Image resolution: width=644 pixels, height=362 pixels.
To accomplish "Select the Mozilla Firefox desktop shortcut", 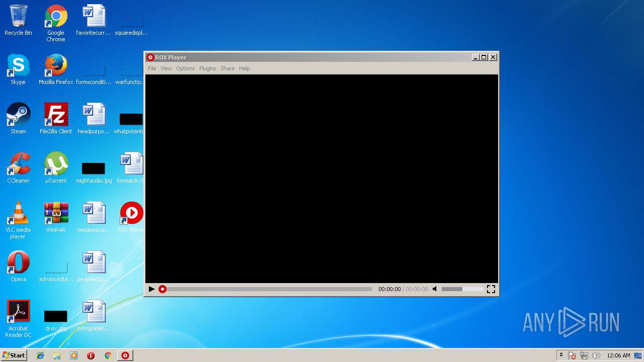I will point(56,69).
